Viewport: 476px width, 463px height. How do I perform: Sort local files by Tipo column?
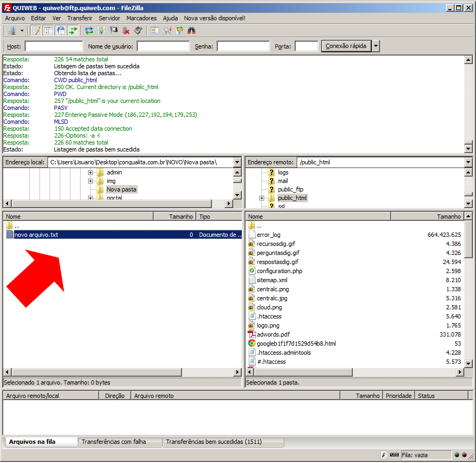(219, 217)
